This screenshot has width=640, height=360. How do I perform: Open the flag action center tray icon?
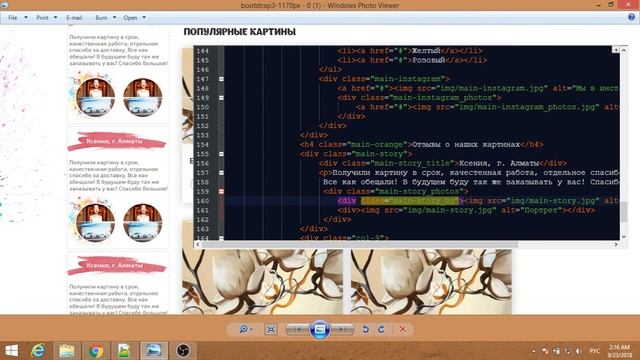[545, 351]
